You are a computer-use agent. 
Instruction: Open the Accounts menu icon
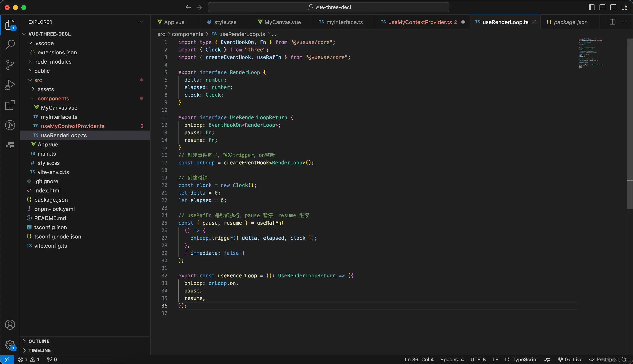(10, 325)
